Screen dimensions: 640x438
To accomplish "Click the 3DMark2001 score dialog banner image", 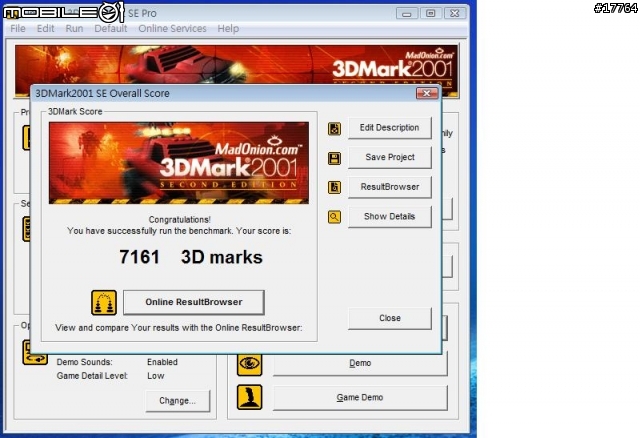I will [179, 163].
